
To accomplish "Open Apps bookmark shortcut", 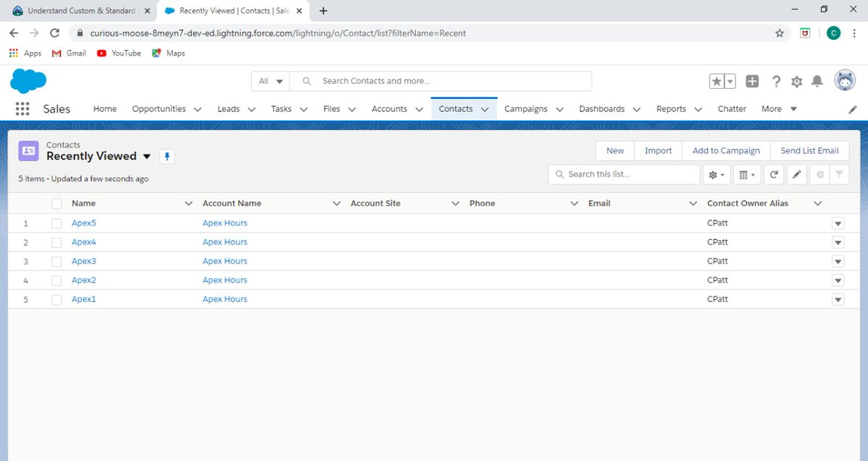I will 25,53.
